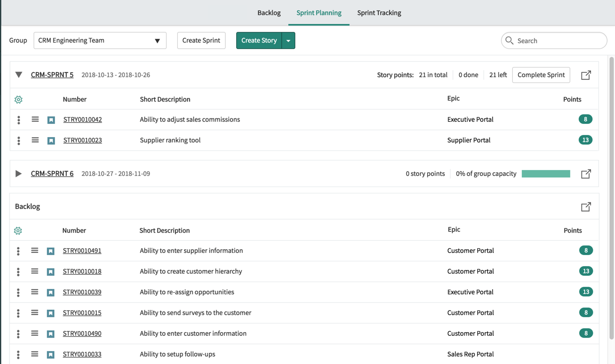615x364 pixels.
Task: Click the Complete Sprint button
Action: (x=541, y=74)
